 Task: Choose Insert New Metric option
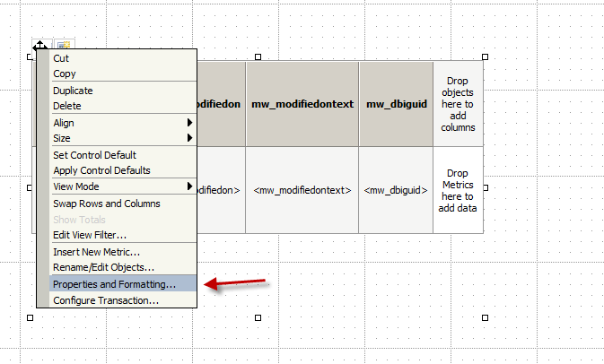click(x=96, y=252)
